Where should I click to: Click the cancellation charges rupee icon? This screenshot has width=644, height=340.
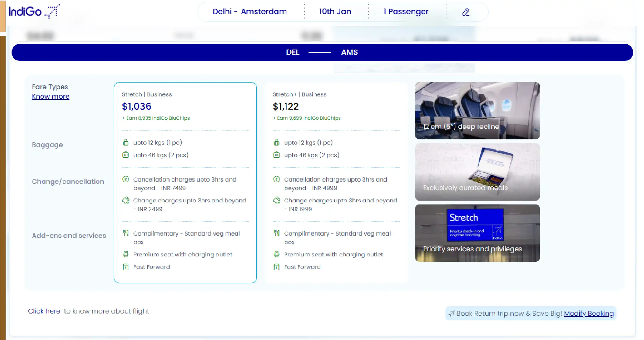tap(126, 179)
